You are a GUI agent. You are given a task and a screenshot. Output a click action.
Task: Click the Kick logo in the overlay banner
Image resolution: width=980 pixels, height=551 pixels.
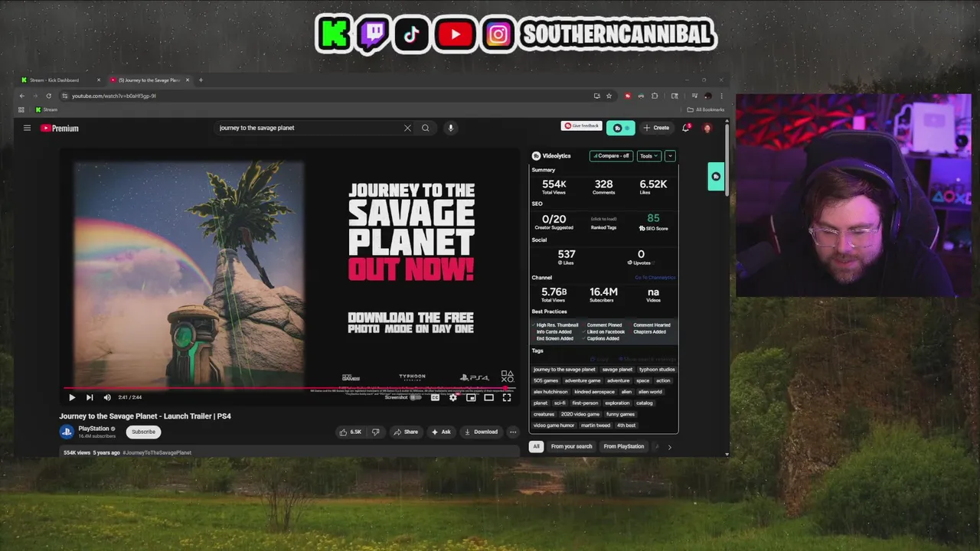(x=334, y=34)
